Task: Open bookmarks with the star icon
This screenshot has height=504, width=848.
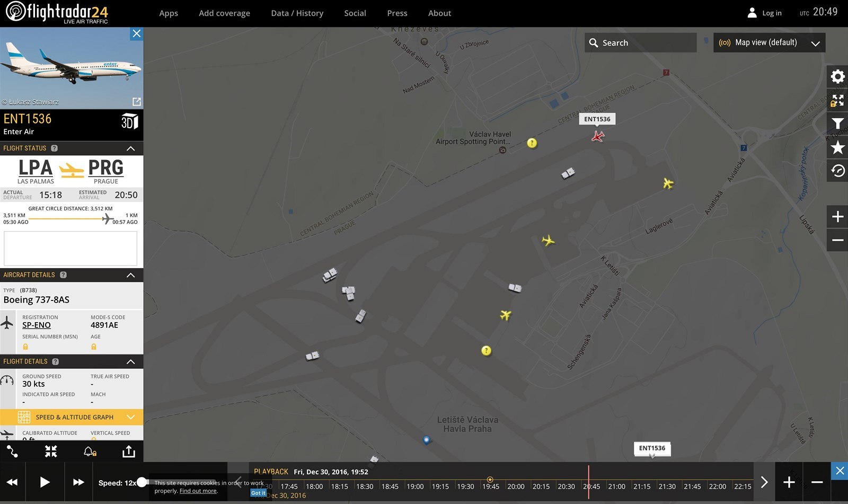Action: [837, 147]
